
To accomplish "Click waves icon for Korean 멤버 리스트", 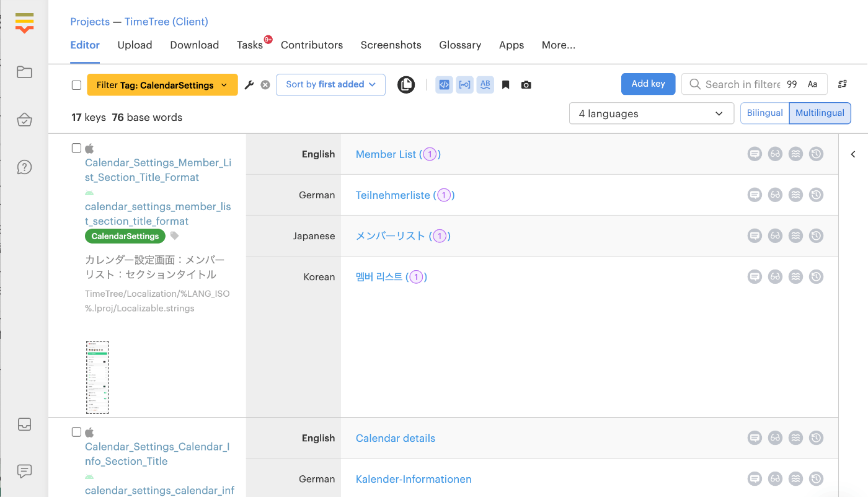I will 796,277.
